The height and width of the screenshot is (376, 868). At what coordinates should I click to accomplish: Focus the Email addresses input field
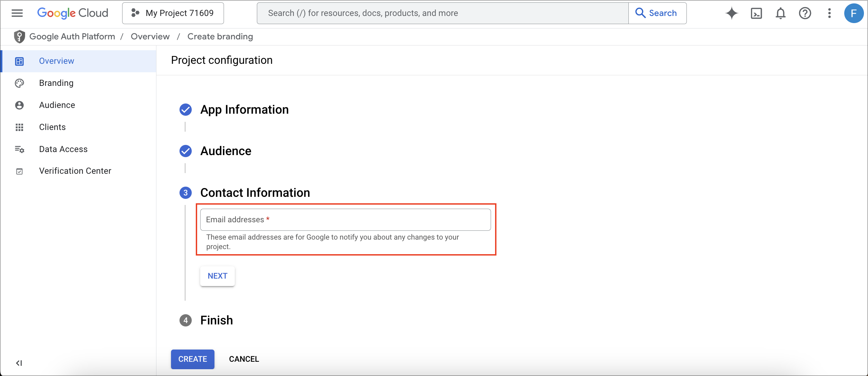tap(345, 220)
